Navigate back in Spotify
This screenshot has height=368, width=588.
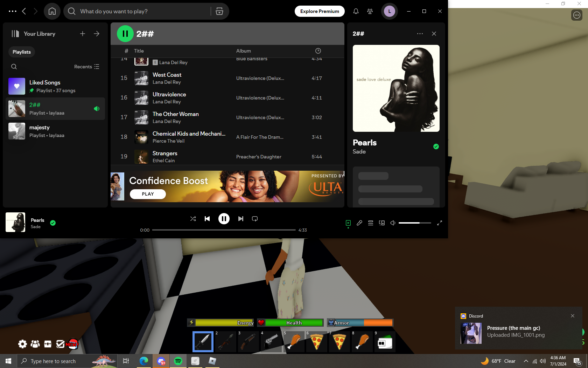(24, 11)
